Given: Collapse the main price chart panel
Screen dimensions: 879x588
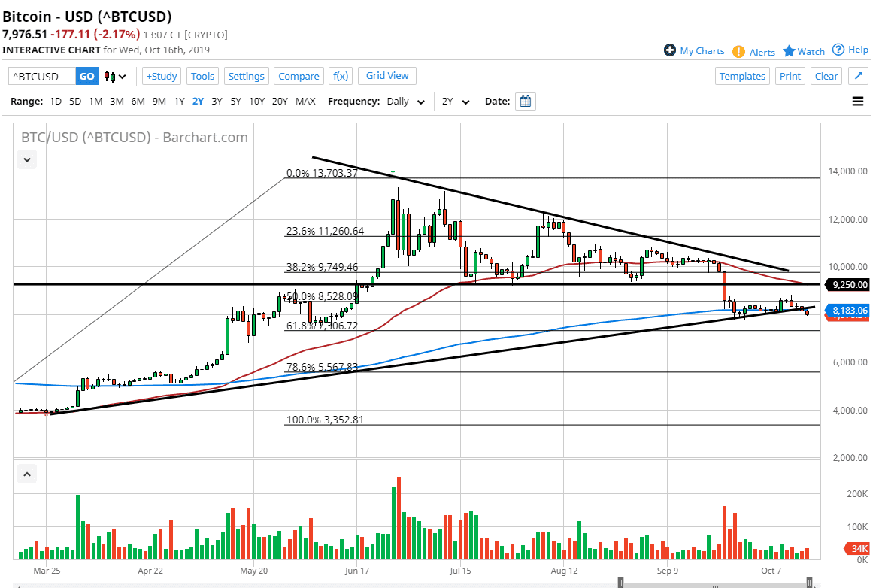Looking at the screenshot, I should [x=26, y=159].
